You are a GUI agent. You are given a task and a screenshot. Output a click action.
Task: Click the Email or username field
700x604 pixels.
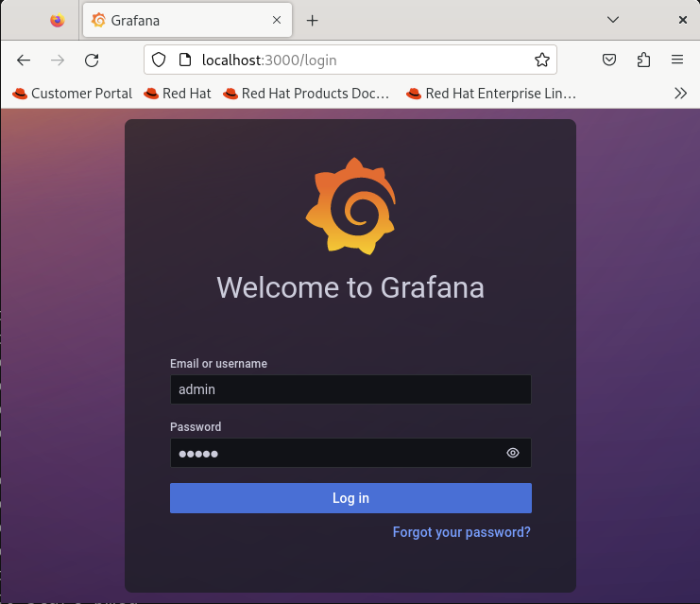click(x=350, y=389)
